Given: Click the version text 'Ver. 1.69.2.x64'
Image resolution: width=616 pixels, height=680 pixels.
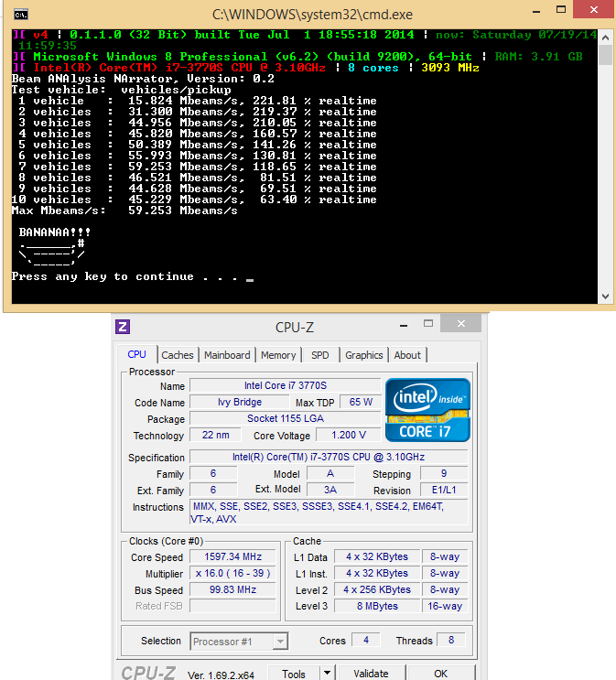Looking at the screenshot, I should coord(221,675).
